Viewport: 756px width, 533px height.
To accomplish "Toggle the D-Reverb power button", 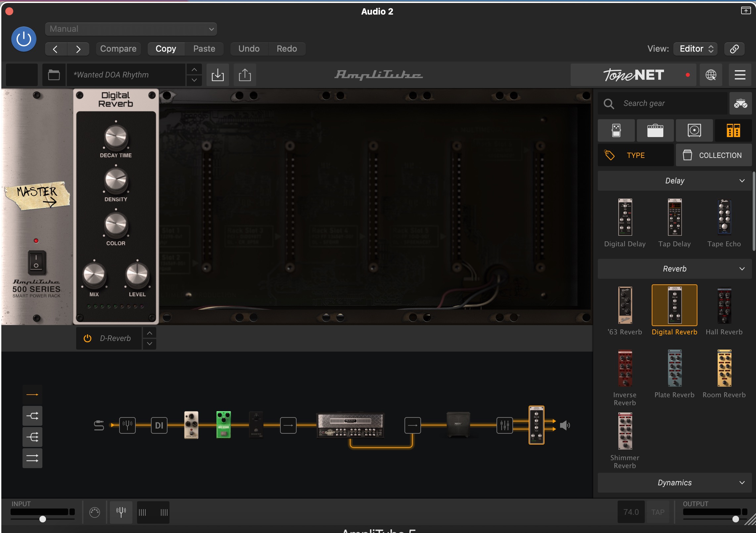I will click(x=87, y=338).
